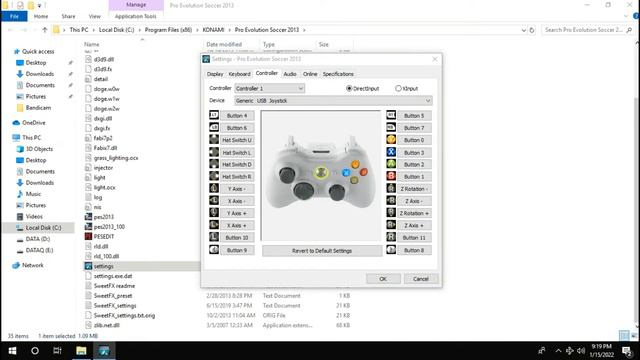Click the LT trigger icon beside Button 4

[214, 116]
